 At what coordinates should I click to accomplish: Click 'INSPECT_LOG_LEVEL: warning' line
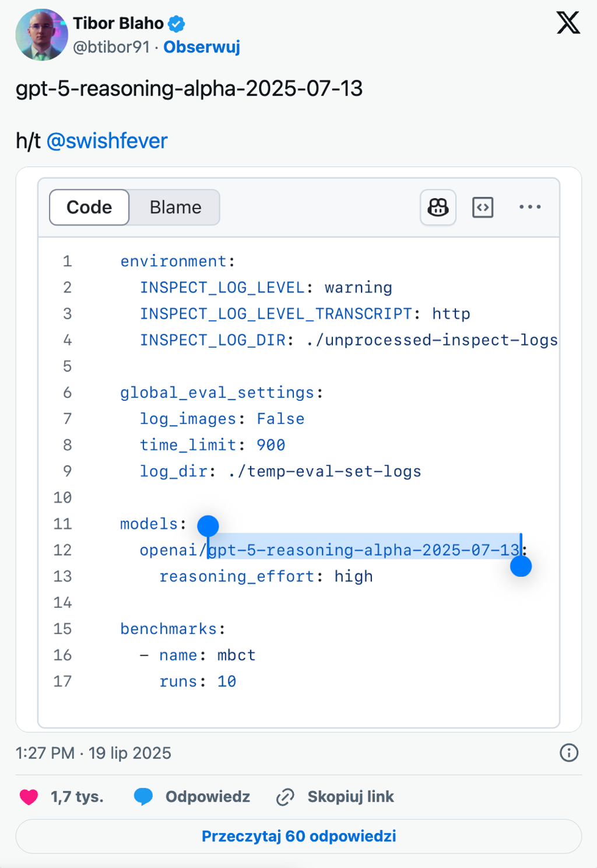(266, 288)
